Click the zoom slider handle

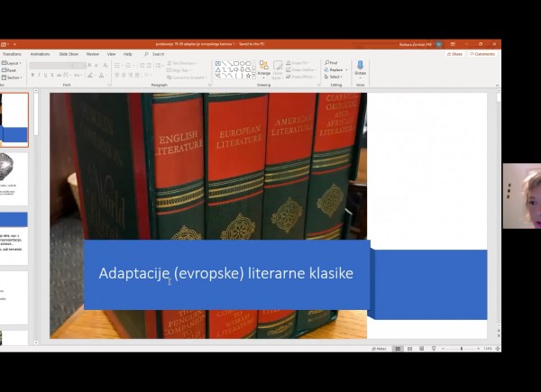pyautogui.click(x=462, y=349)
